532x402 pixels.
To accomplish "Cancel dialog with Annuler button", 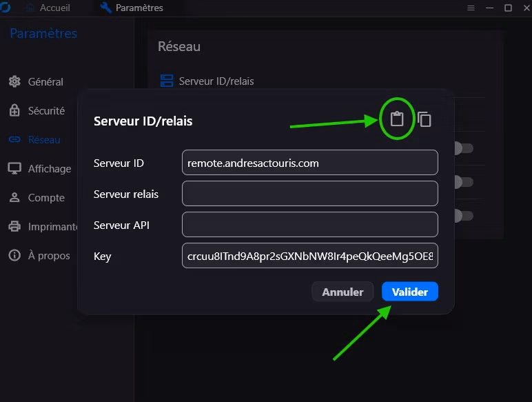I will pos(342,292).
